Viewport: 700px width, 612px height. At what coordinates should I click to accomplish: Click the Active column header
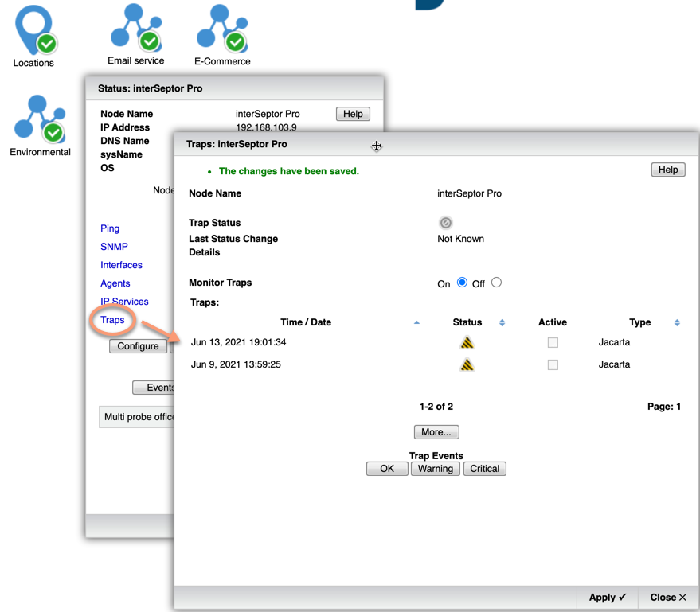[x=552, y=322]
